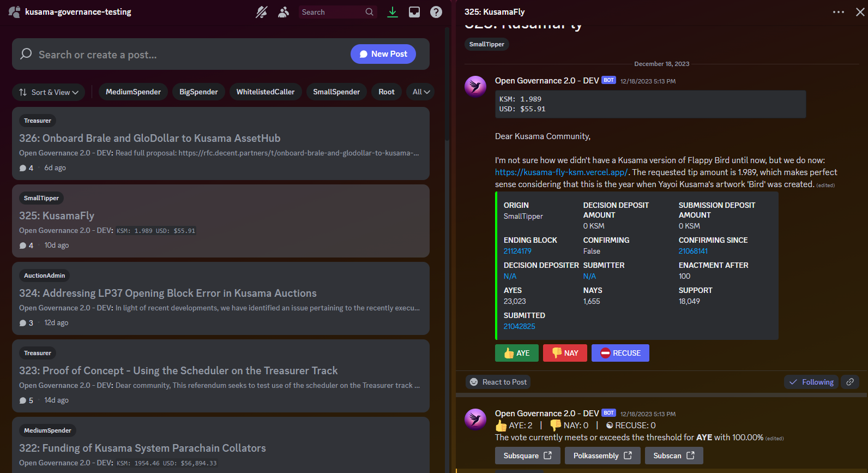Open submitted block 21042825 link
The width and height of the screenshot is (868, 473).
click(x=519, y=326)
